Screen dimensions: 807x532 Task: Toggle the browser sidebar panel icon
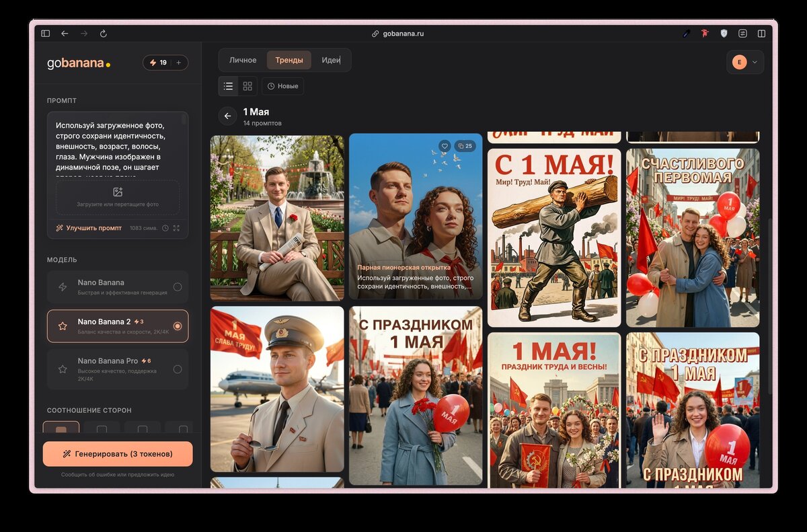pos(45,33)
